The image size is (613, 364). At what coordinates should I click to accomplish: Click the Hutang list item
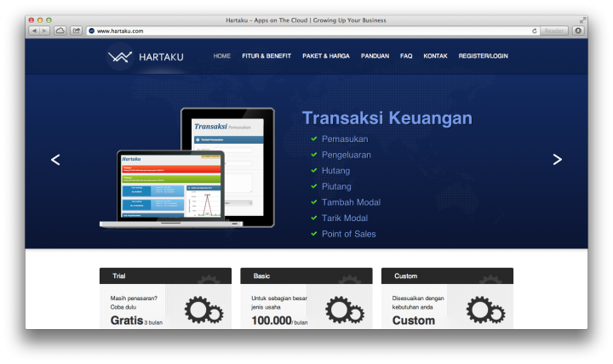click(x=335, y=171)
